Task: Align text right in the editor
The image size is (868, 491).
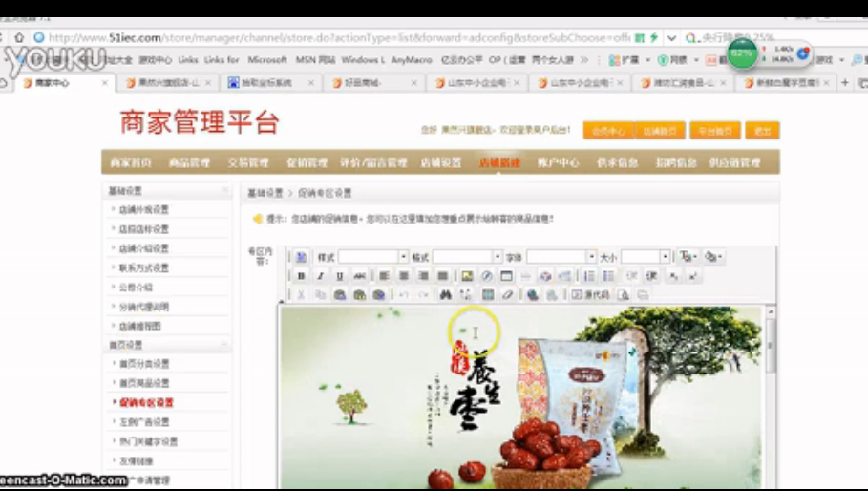Action: coord(423,276)
